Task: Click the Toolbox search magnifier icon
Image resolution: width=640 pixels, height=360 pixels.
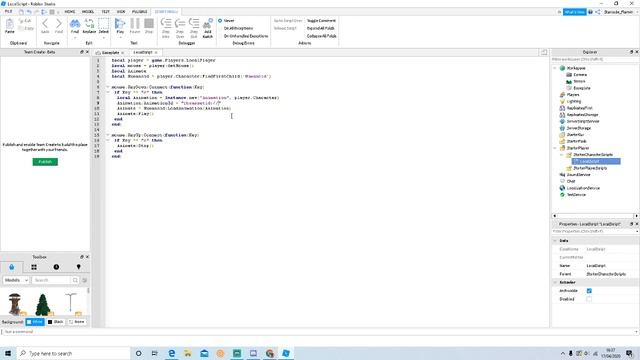Action: pyautogui.click(x=75, y=280)
